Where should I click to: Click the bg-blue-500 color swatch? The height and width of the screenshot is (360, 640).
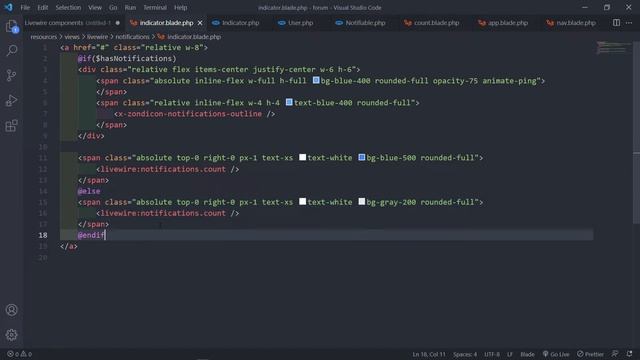pyautogui.click(x=362, y=157)
